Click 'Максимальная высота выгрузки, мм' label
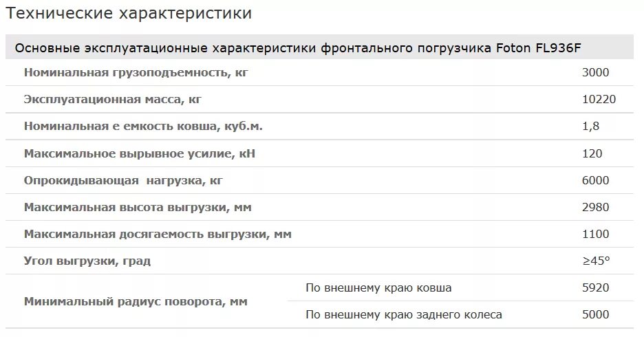Viewport: 644px width, 337px height. (x=138, y=207)
